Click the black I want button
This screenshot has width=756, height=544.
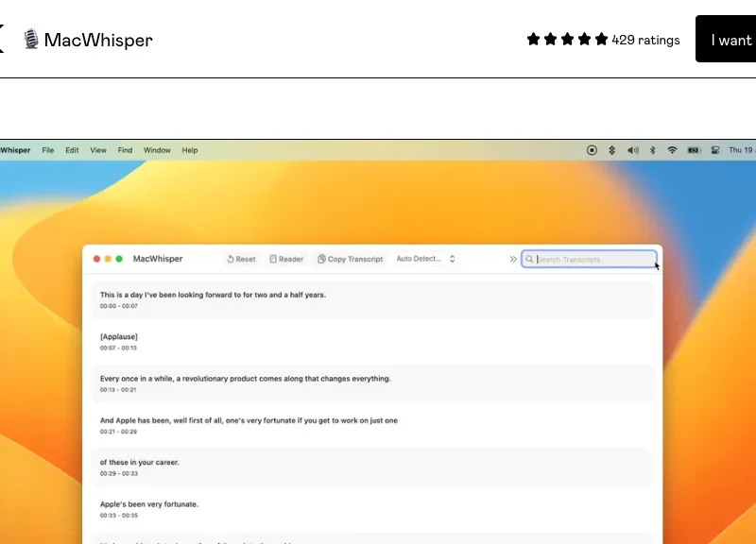tap(726, 39)
